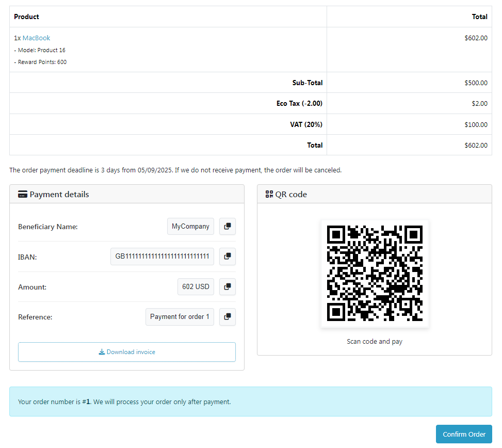Image resolution: width=502 pixels, height=448 pixels.
Task: Select the IBAN value field
Action: click(x=162, y=256)
